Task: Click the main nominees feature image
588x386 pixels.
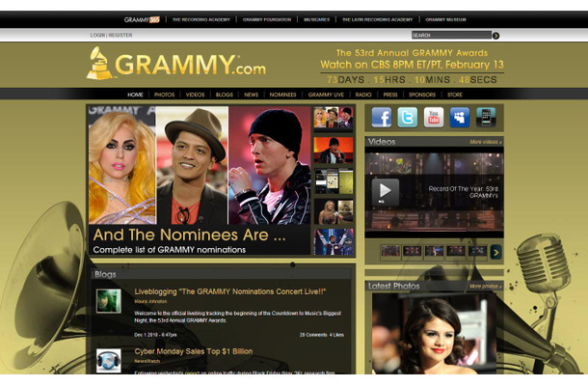Action: tap(200, 165)
